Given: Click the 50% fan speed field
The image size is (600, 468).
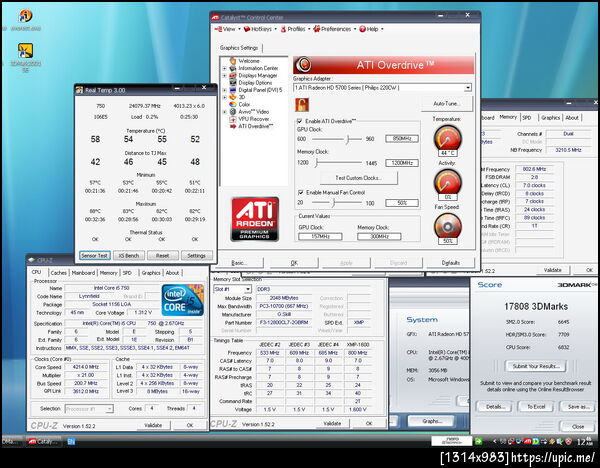Looking at the screenshot, I should (x=402, y=203).
